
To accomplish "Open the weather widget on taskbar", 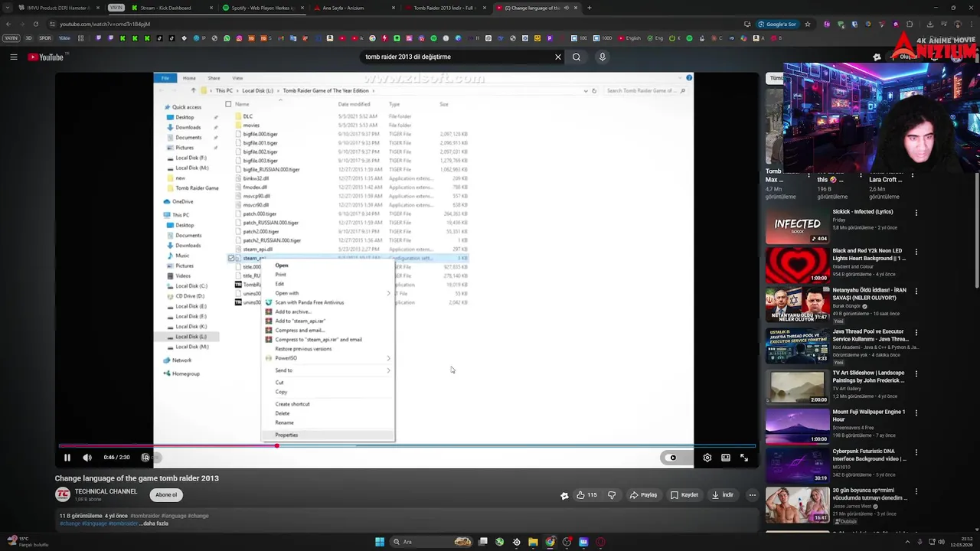I will (28, 542).
